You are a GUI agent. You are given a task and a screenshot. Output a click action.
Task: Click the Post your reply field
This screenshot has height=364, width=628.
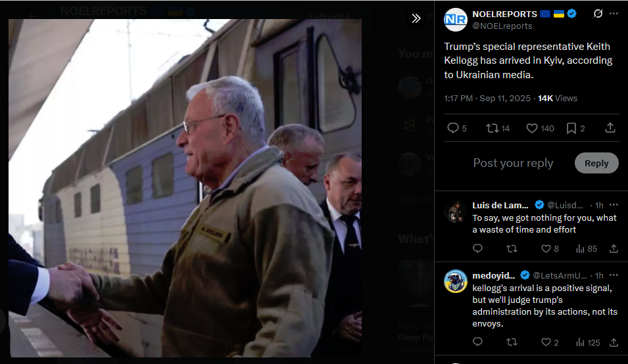click(513, 163)
